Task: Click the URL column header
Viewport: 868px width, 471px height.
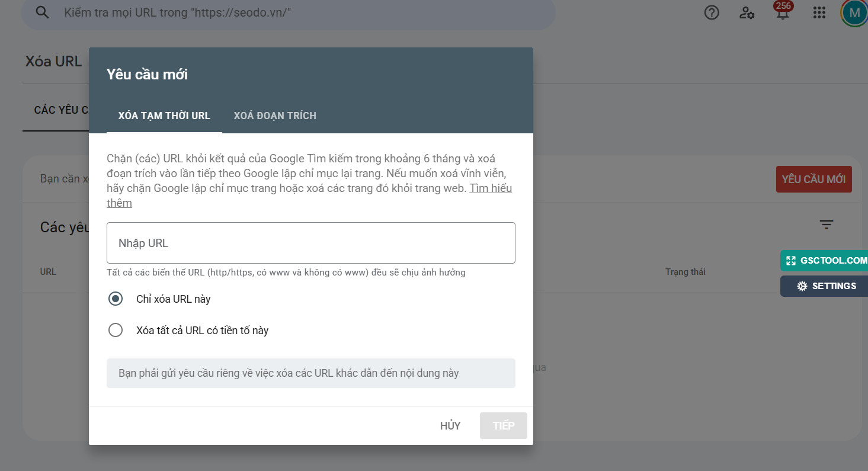Action: pos(48,272)
